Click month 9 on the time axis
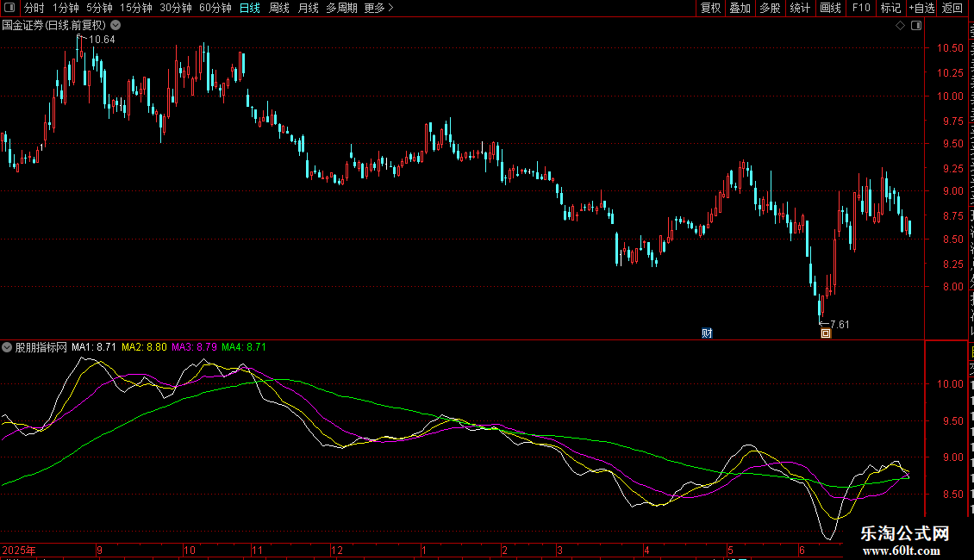The image size is (974, 560). [99, 550]
